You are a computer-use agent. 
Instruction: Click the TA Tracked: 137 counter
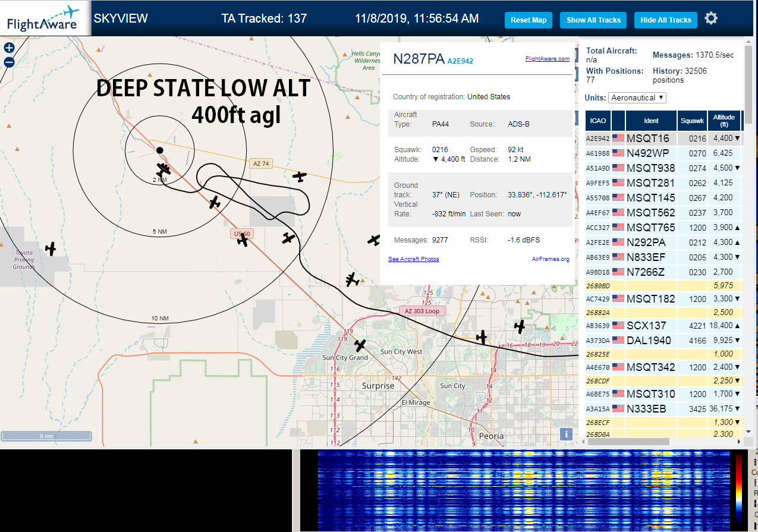(x=264, y=18)
